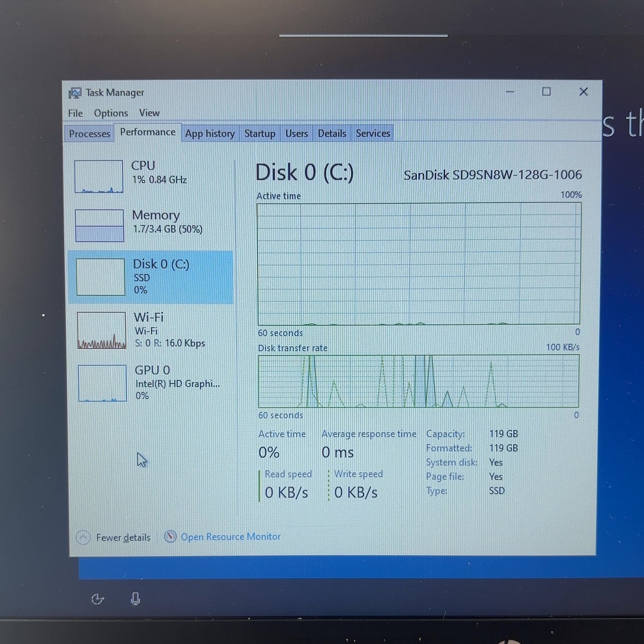Switch to the Processes tab

[x=90, y=134]
